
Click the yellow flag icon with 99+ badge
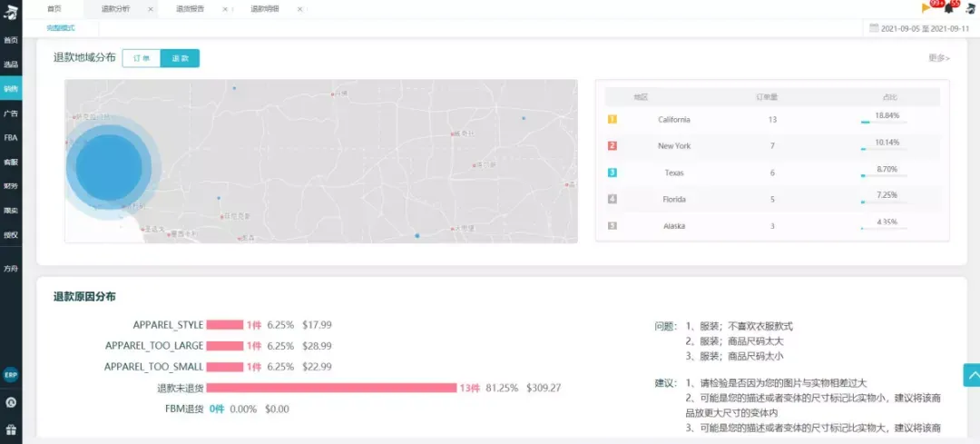click(926, 8)
